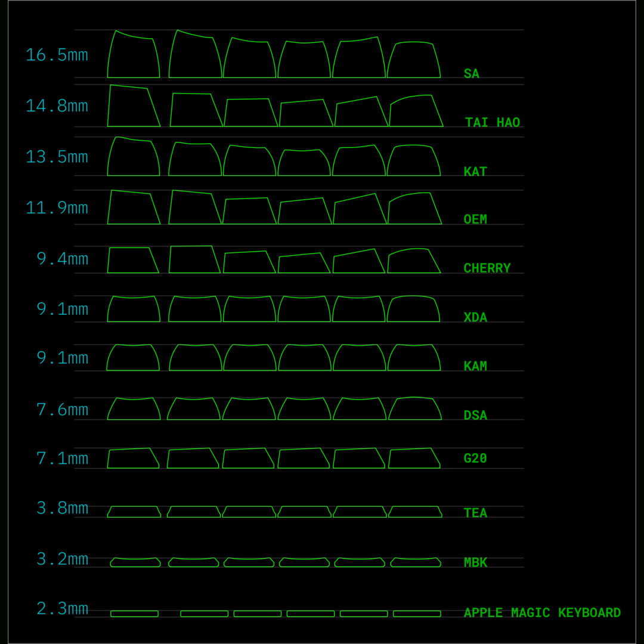Click the first Apple Magic Keyboard keycap
Viewport: 644px width, 644px height.
point(134,614)
